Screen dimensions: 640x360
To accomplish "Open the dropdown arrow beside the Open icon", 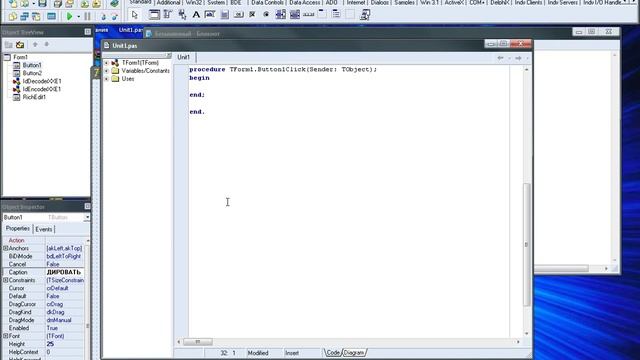I will [33, 4].
